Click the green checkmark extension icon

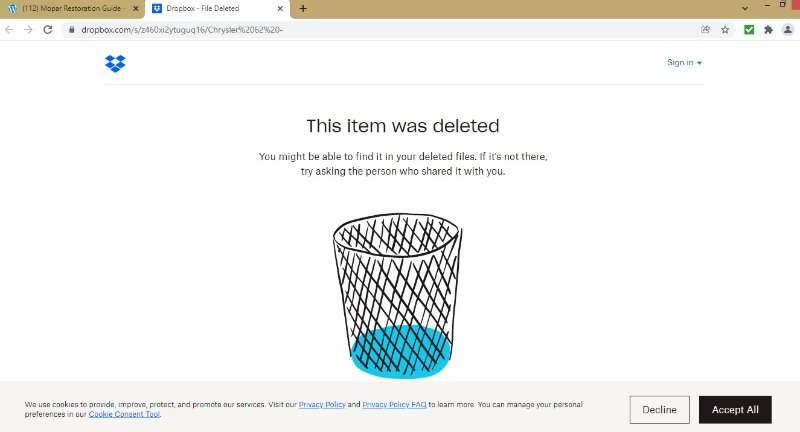[749, 30]
